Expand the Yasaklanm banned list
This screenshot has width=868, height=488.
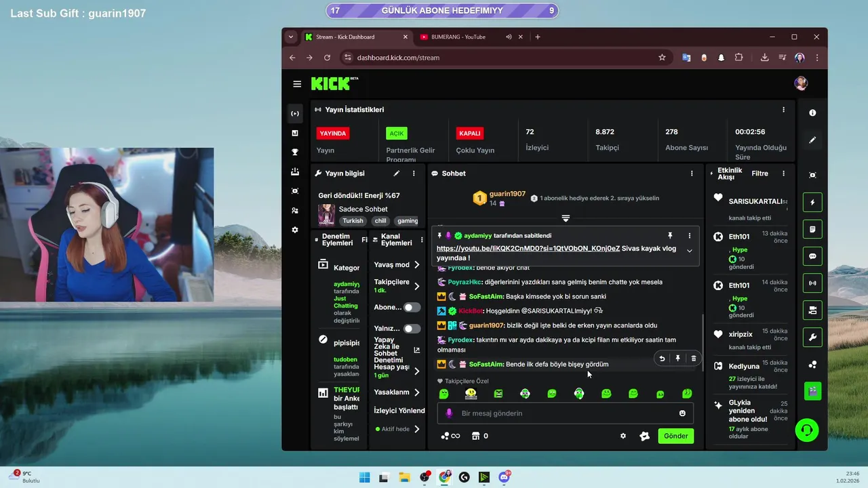416,392
